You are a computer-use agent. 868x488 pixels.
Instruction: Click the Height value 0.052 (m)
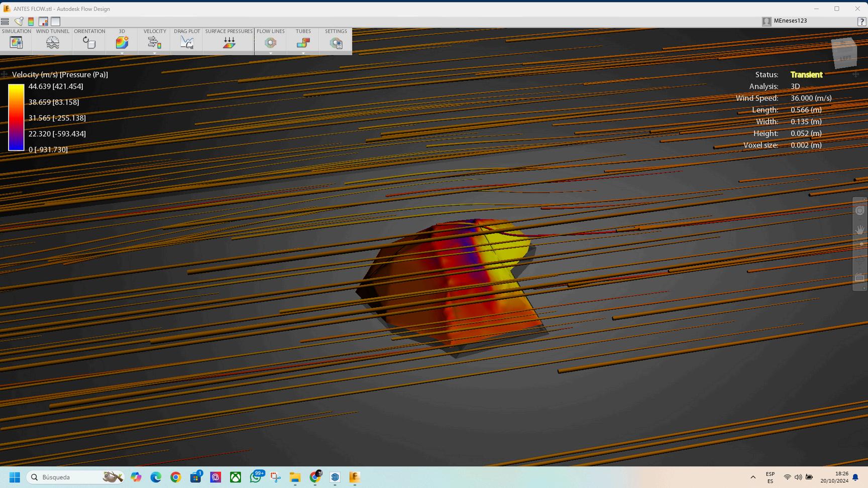pos(806,134)
